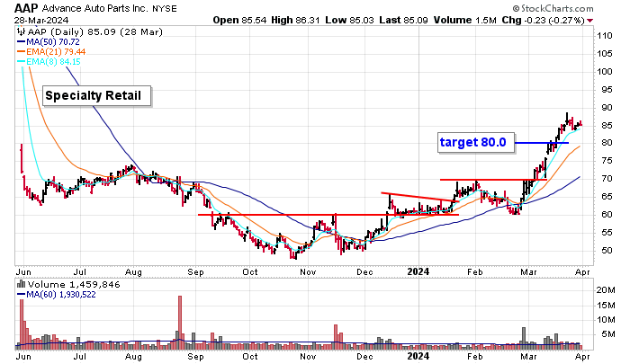This screenshot has width=630, height=364.
Task: Click the AAP ticker symbol heading
Action: coord(26,7)
